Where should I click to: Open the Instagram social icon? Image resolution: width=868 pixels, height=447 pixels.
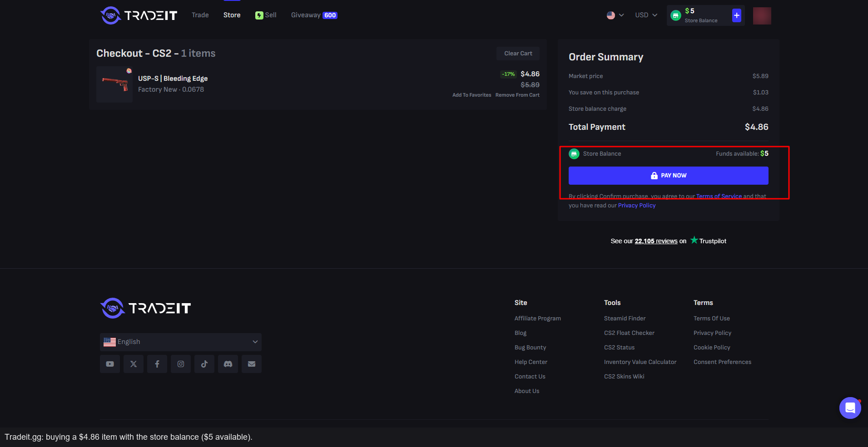click(x=181, y=364)
